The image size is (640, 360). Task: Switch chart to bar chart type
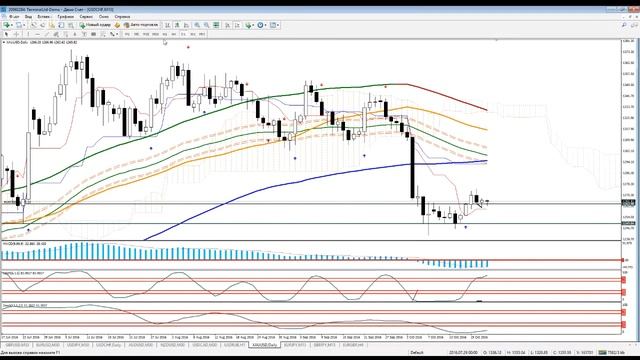(167, 25)
